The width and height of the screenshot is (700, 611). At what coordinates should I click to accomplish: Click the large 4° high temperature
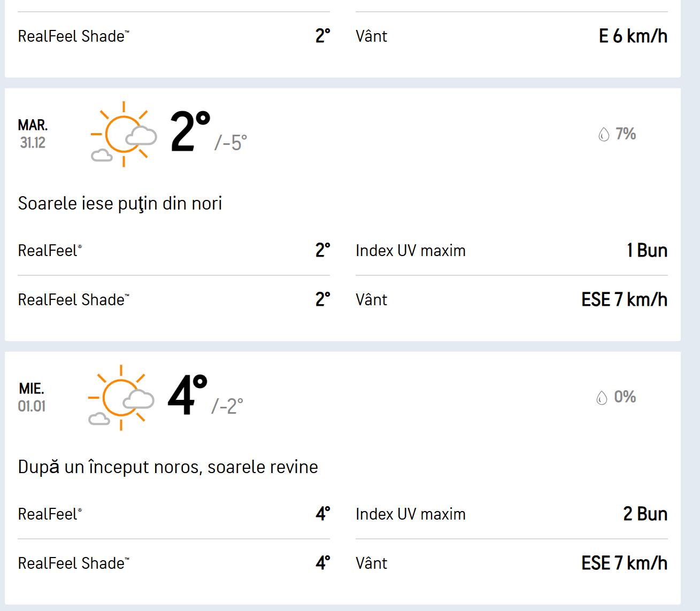187,395
